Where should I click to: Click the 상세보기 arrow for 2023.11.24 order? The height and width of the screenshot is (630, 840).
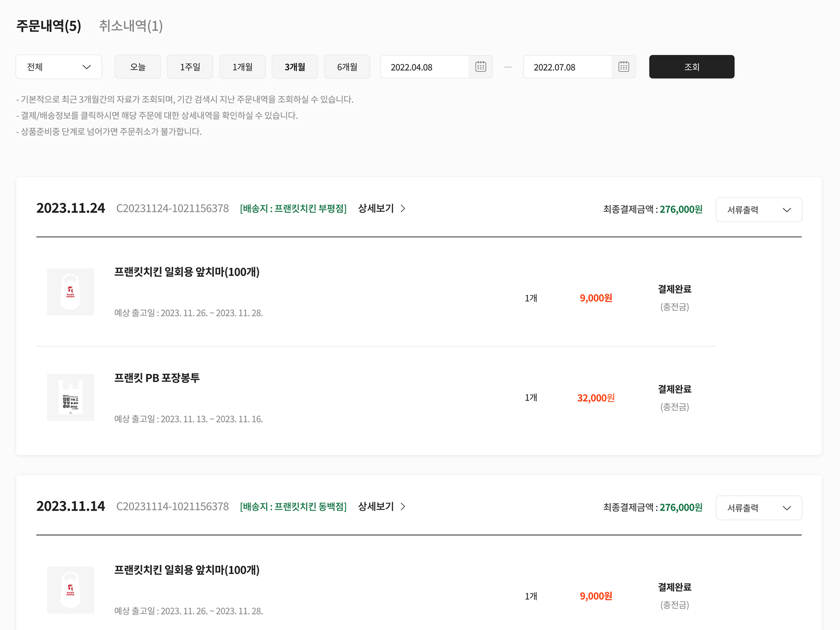click(x=403, y=208)
